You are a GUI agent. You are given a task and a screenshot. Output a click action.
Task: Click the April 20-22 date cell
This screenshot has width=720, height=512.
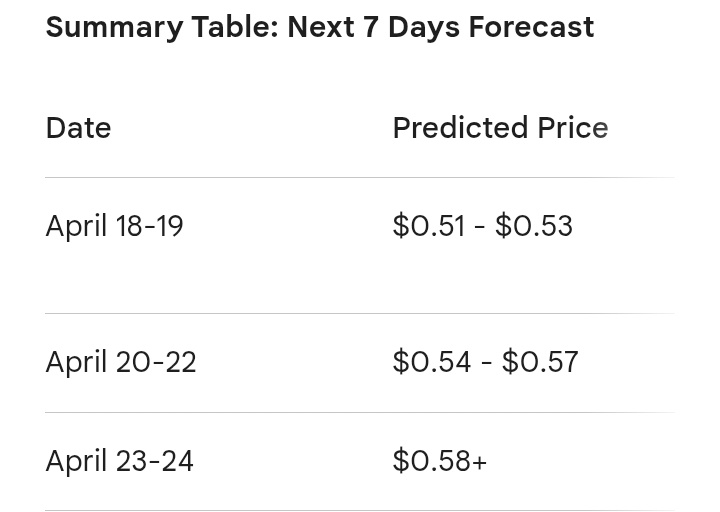121,362
